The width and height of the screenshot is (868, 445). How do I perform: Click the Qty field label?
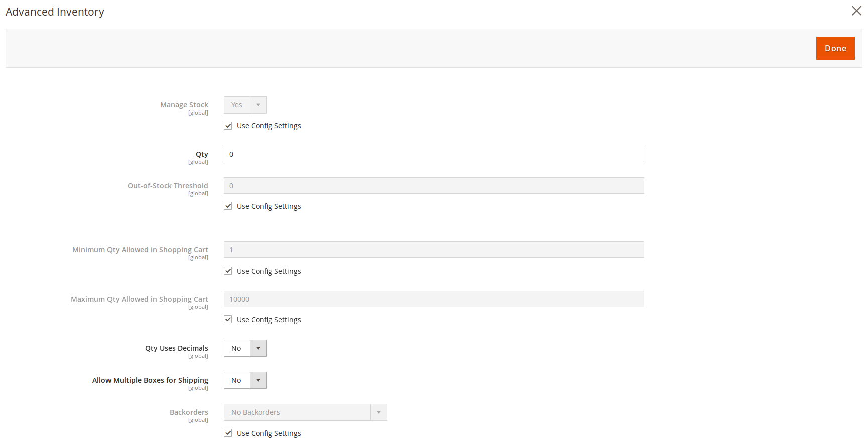click(x=202, y=154)
